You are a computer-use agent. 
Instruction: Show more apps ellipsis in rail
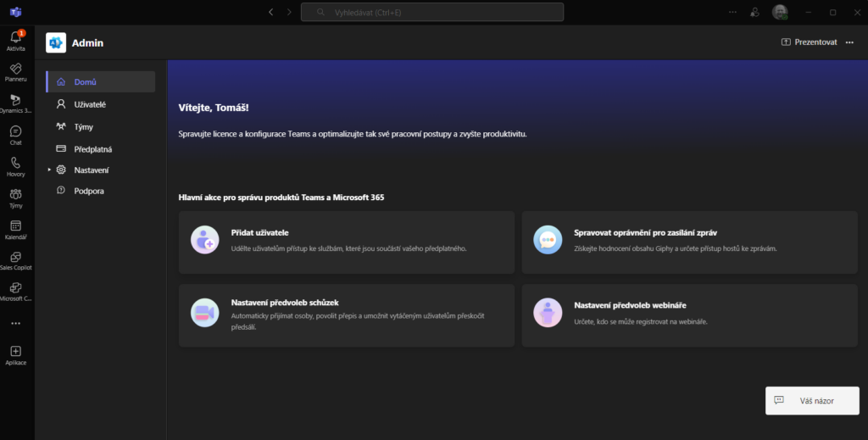pyautogui.click(x=15, y=323)
